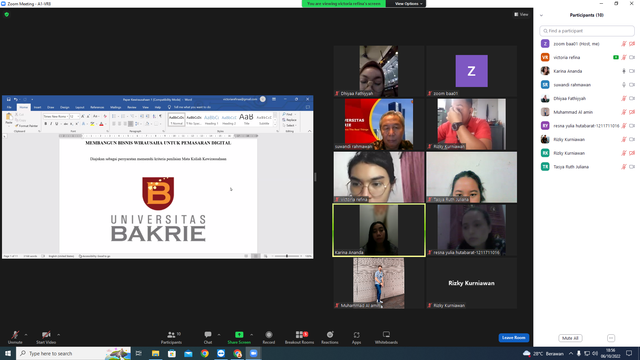Screen dimensions: 640x360
Task: Click Save icon in Word title bar
Action: [9, 99]
